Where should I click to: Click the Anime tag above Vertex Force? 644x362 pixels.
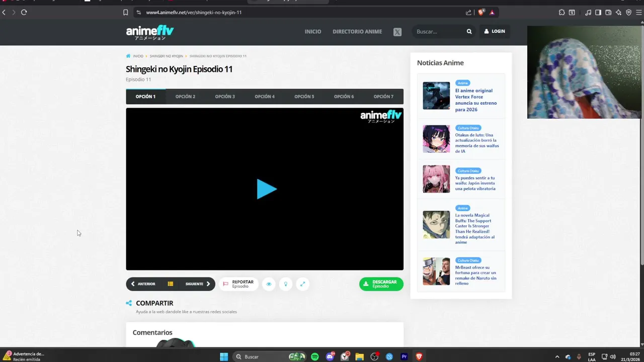[463, 83]
